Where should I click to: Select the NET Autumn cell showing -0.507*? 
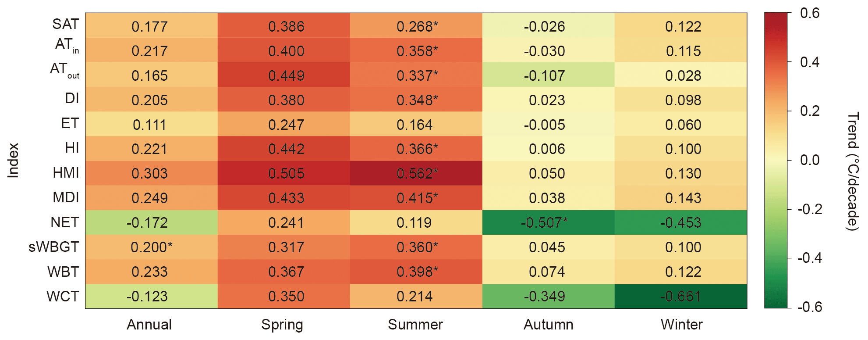coord(548,222)
